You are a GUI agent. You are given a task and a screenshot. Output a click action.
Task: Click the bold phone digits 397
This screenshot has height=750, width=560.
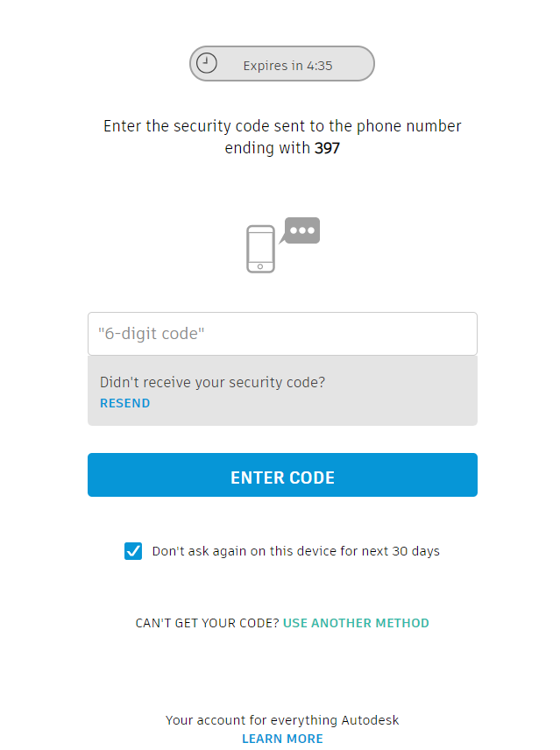pos(327,149)
